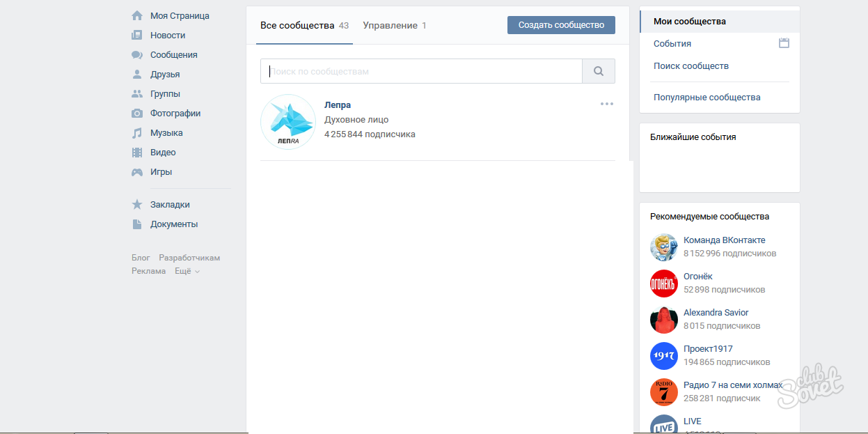Open the Игры gamepad icon
This screenshot has height=434, width=868.
(137, 171)
